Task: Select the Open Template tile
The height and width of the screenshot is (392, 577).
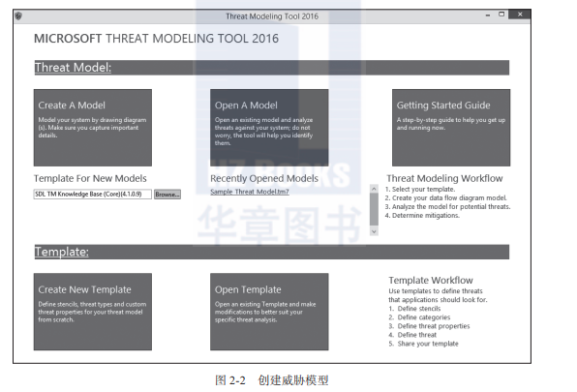Action: tap(269, 312)
